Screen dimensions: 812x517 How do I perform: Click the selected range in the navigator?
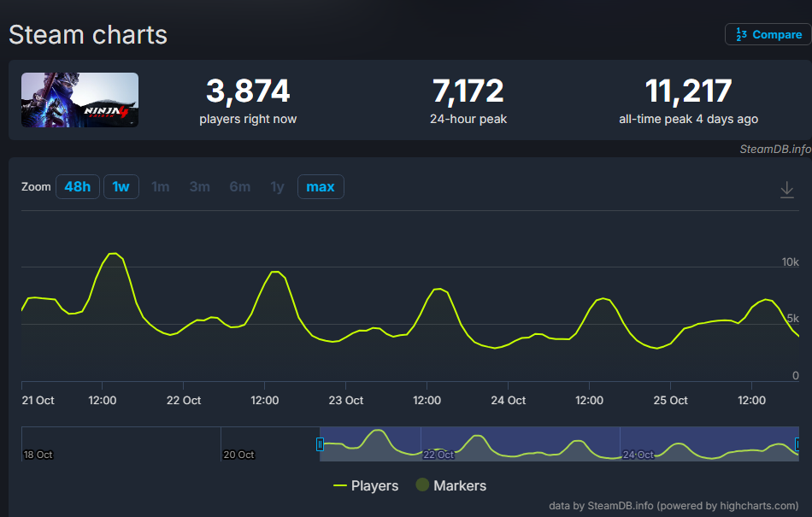coord(559,444)
